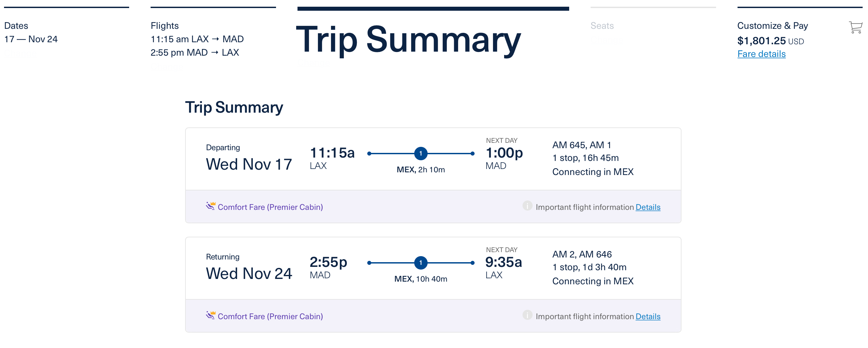Viewport: 868px width, 348px height.
Task: Select the departing Wed Nov 17 flight card
Action: click(433, 158)
